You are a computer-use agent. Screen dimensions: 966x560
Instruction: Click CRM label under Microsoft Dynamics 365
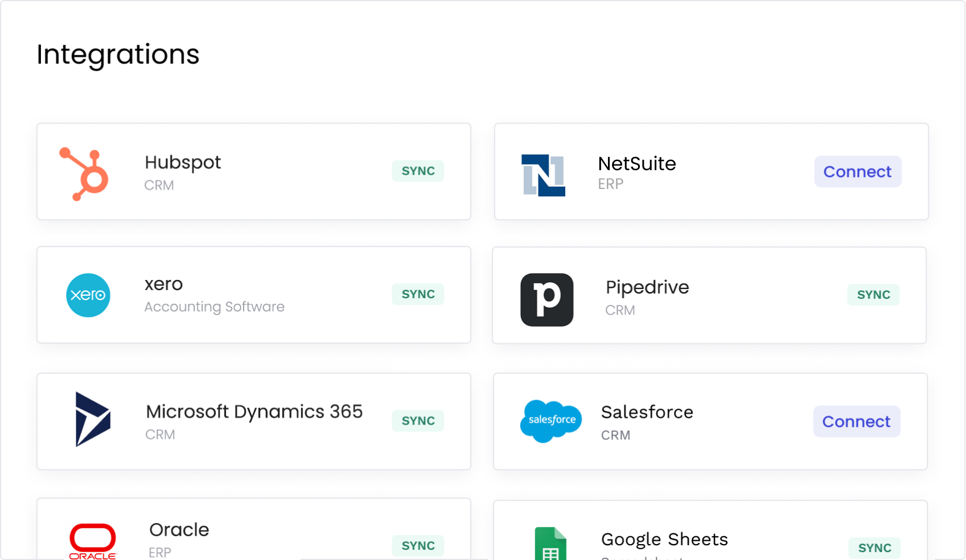(160, 435)
